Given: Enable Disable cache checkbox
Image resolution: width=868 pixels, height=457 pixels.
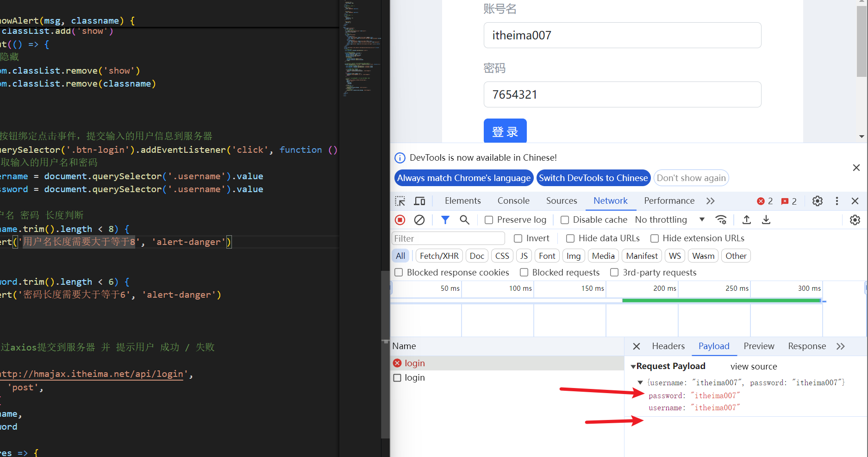Looking at the screenshot, I should click(565, 220).
